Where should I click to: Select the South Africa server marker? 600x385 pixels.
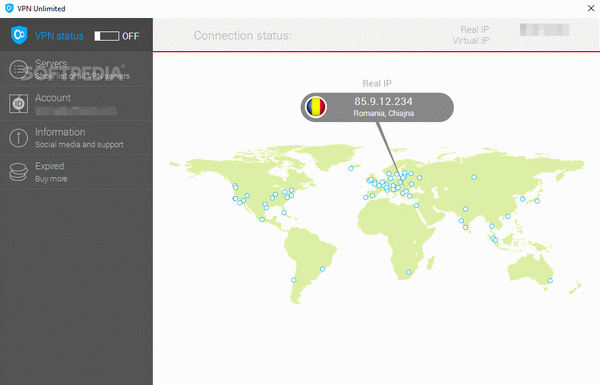click(408, 272)
